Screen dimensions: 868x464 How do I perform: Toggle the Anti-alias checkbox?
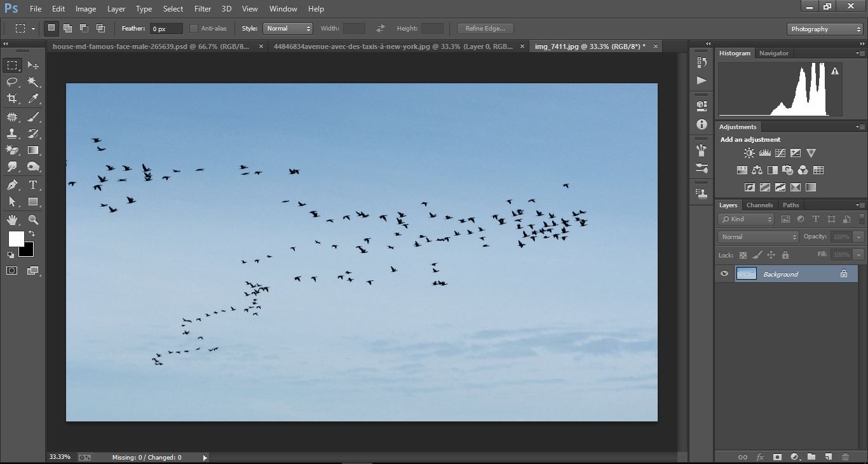(x=194, y=29)
